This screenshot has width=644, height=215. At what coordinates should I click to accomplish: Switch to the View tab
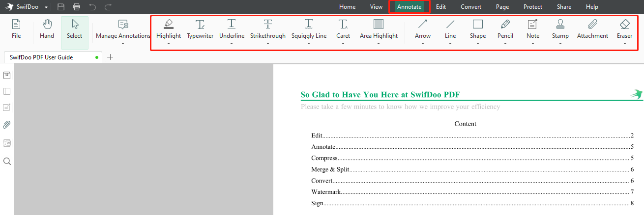(x=377, y=7)
